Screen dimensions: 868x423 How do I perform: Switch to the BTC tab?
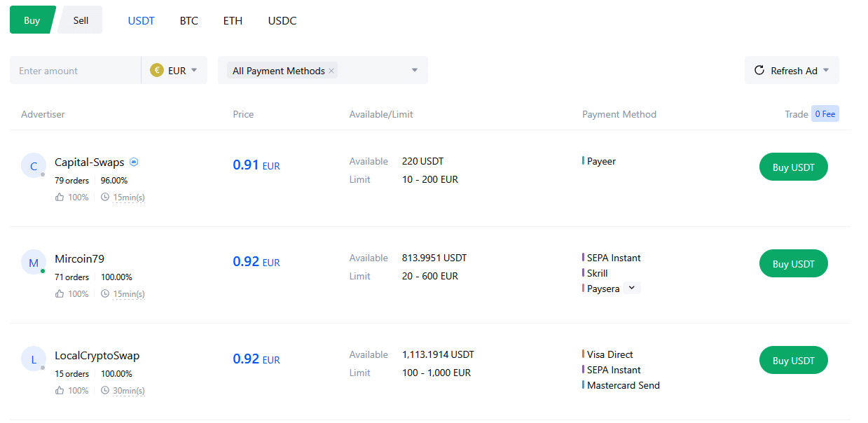tap(189, 21)
